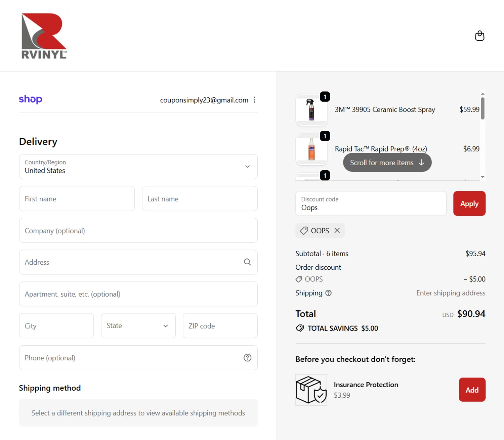The image size is (504, 440).
Task: Focus the First name field
Action: tap(77, 199)
